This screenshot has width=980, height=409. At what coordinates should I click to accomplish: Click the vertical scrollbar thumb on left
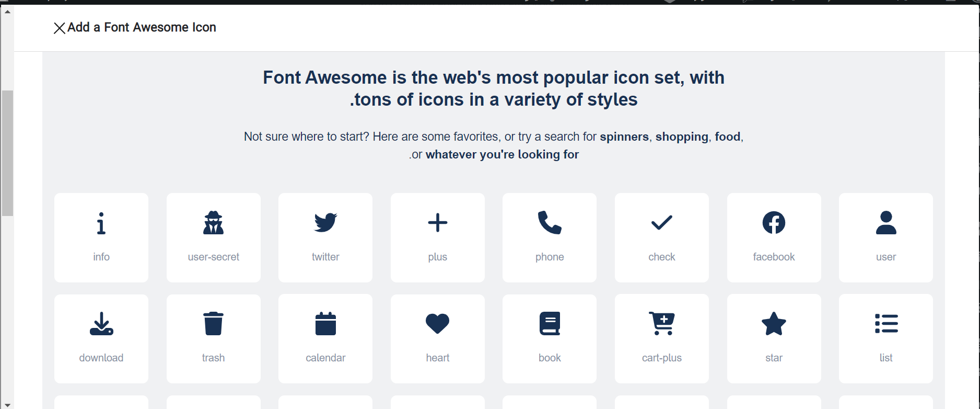(x=7, y=153)
